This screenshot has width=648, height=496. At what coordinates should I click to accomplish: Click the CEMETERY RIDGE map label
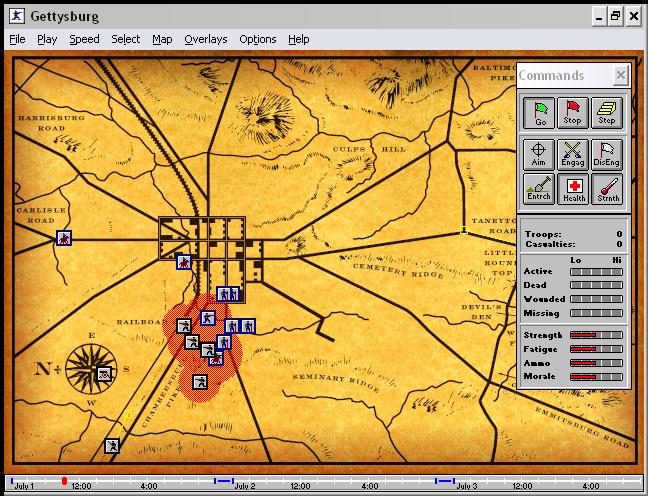point(398,272)
